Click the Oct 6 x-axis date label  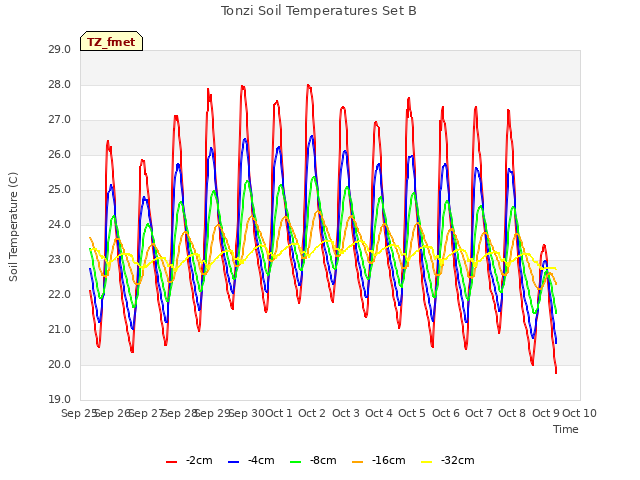[446, 413]
